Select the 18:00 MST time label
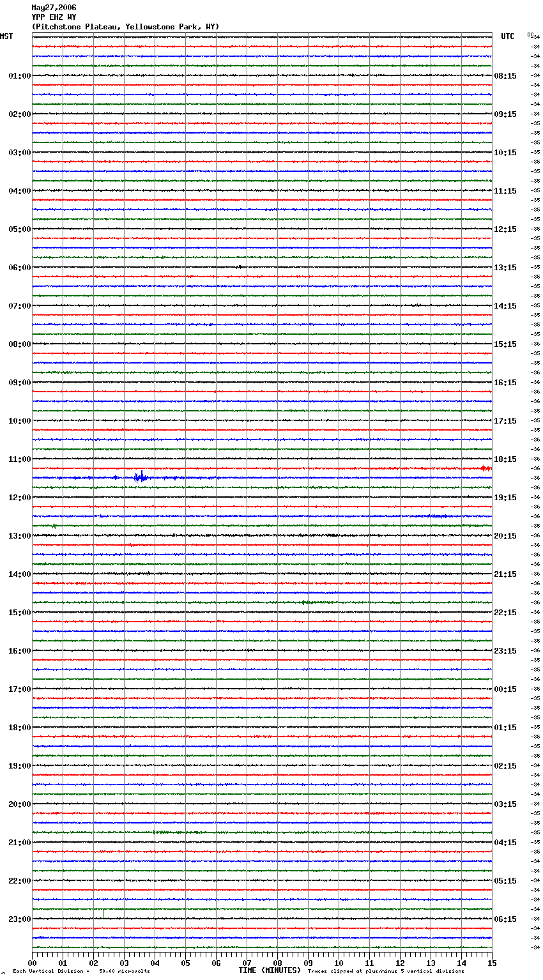 click(20, 728)
